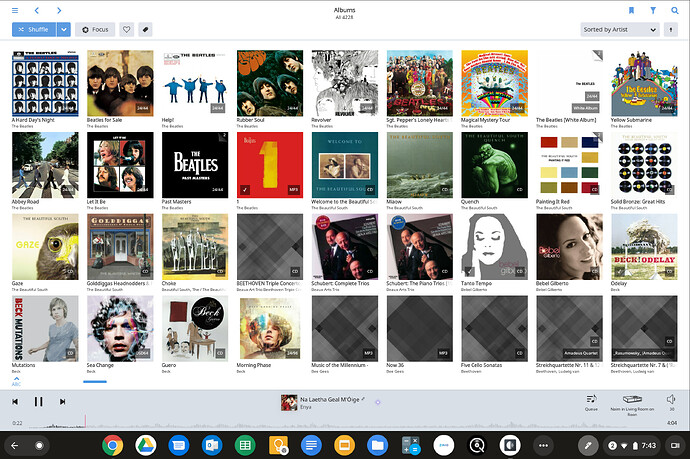The height and width of the screenshot is (459, 690).
Task: Open the filter funnel icon
Action: [653, 11]
